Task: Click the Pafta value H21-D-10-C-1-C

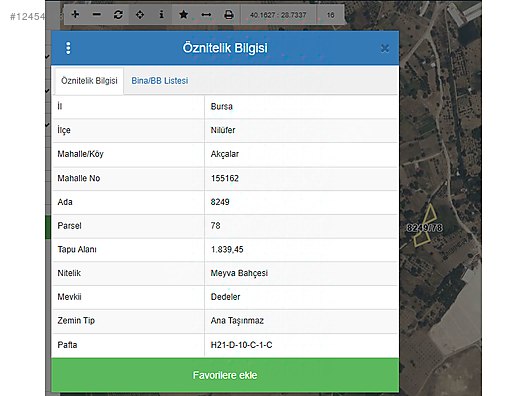Action: pyautogui.click(x=241, y=345)
